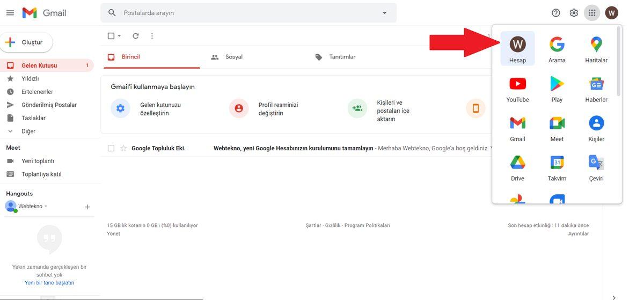Click the plus icon in Hangouts
Viewport: 644px width, 300px height.
[x=87, y=207]
